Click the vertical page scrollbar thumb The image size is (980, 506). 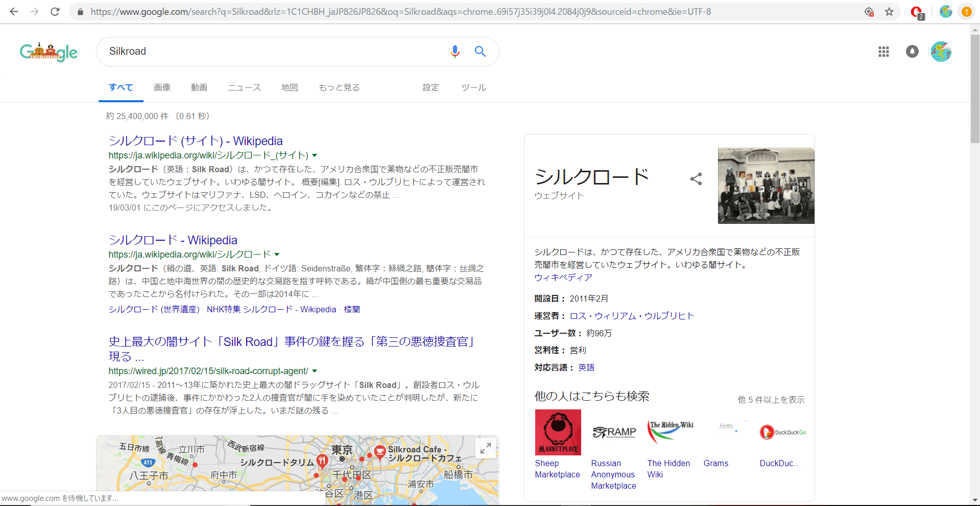(x=975, y=89)
